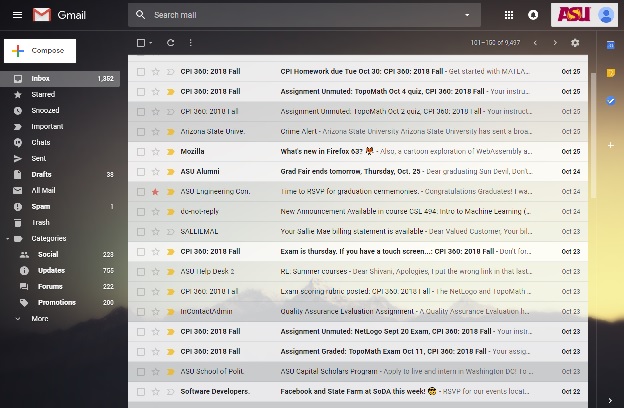Open the notifications bell icon
Image resolution: width=624 pixels, height=408 pixels.
[x=533, y=15]
